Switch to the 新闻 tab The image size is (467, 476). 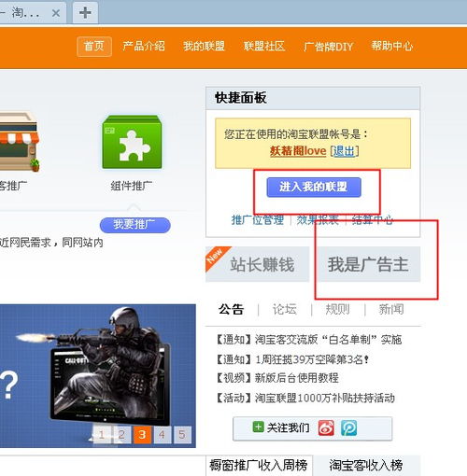[x=391, y=309]
